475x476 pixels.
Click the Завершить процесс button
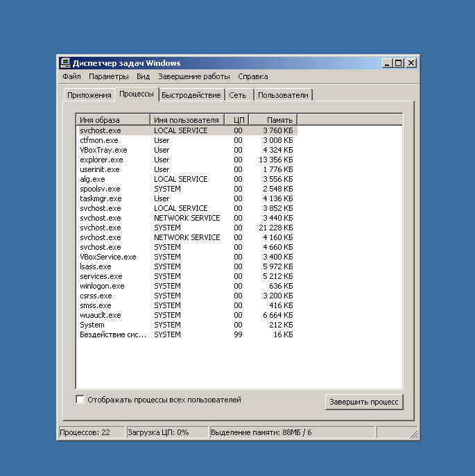(364, 402)
